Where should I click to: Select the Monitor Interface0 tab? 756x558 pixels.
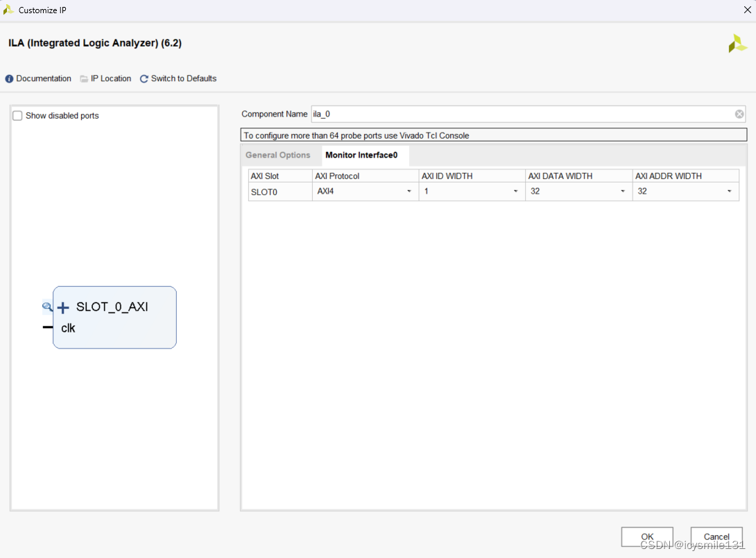pos(361,155)
